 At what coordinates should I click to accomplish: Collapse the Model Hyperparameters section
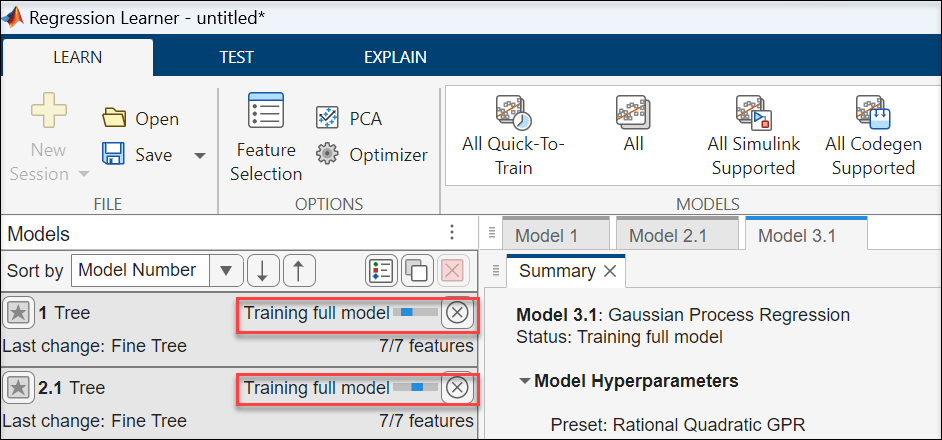tap(525, 381)
